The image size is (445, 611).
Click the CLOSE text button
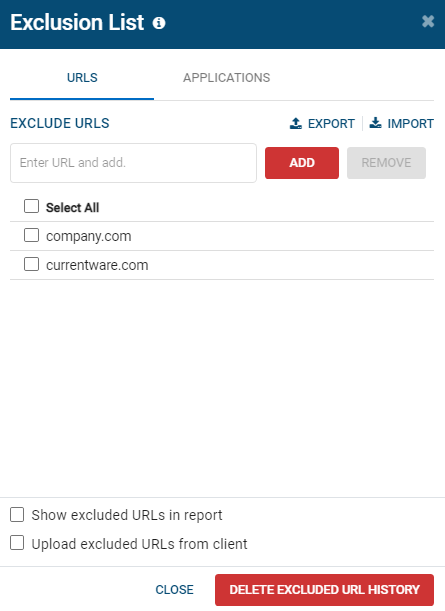(175, 590)
